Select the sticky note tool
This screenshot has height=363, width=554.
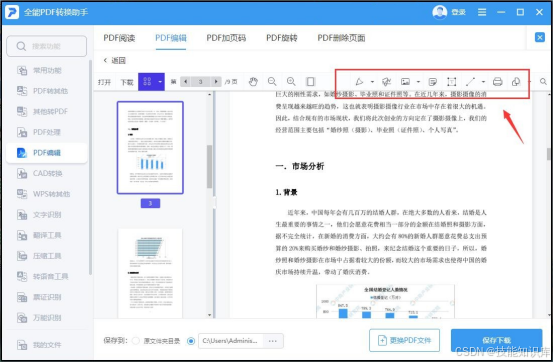[432, 82]
